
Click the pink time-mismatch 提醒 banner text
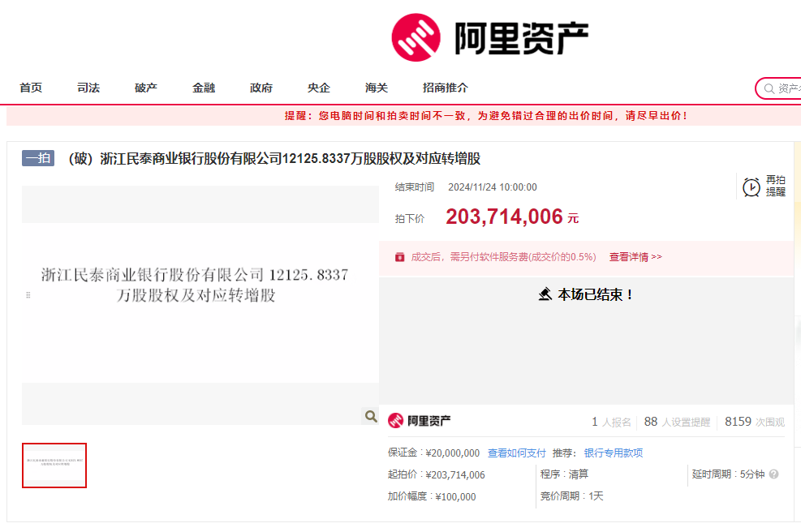click(485, 116)
